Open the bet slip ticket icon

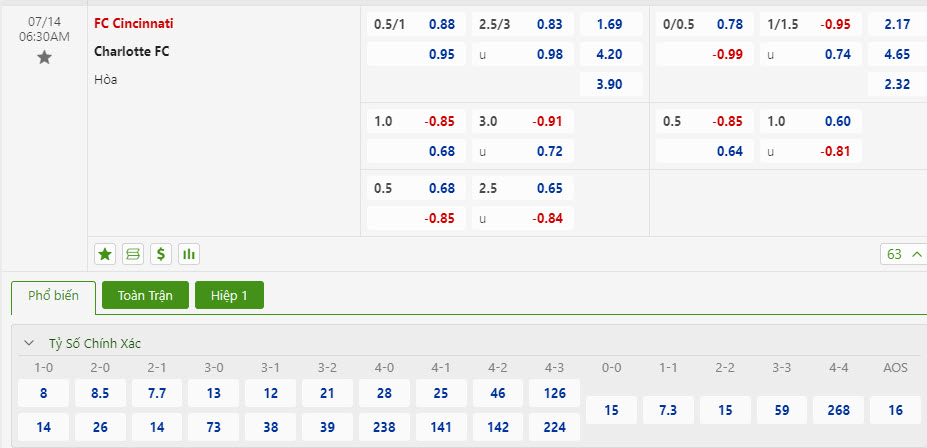click(132, 254)
